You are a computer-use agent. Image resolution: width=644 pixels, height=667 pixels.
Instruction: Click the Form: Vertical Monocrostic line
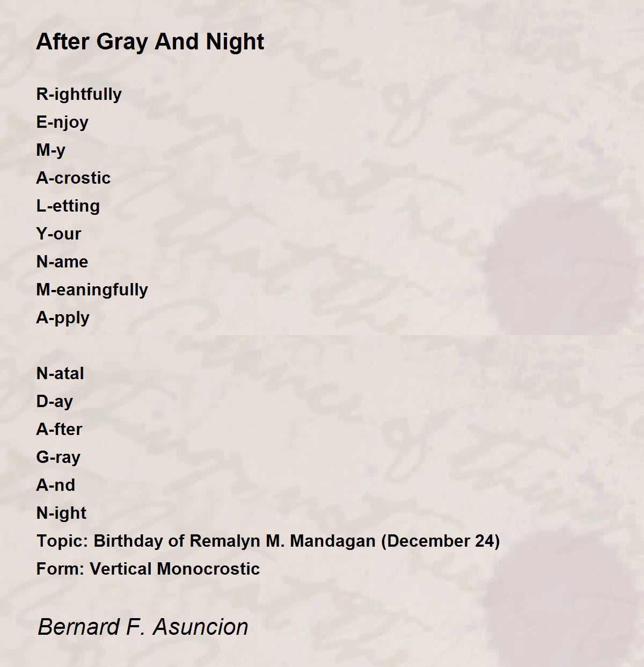[x=148, y=569]
